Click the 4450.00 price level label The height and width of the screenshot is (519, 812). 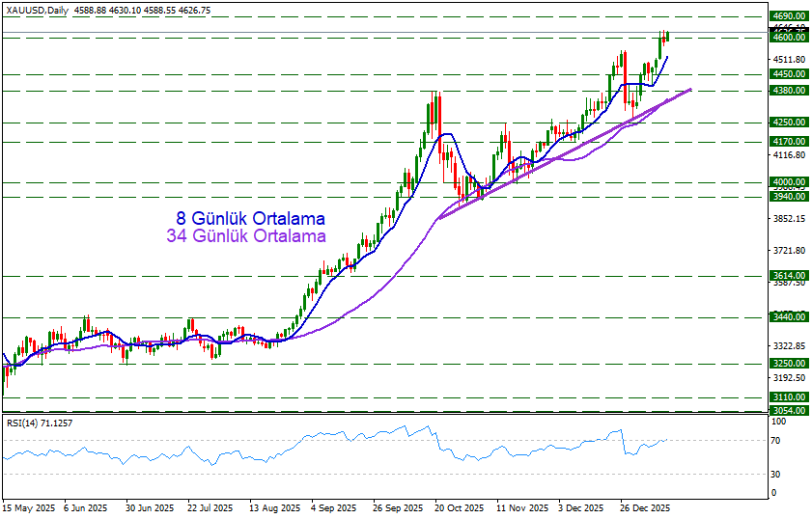(x=789, y=74)
